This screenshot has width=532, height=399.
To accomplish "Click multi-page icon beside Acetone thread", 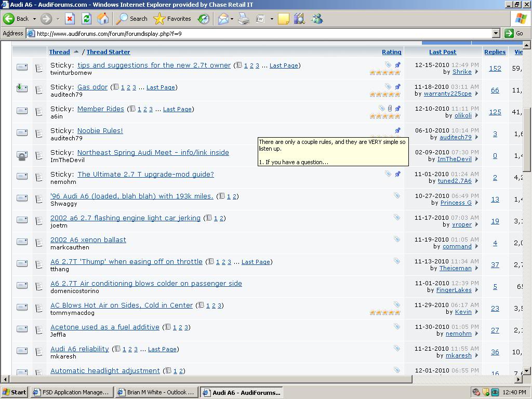I will coord(168,327).
